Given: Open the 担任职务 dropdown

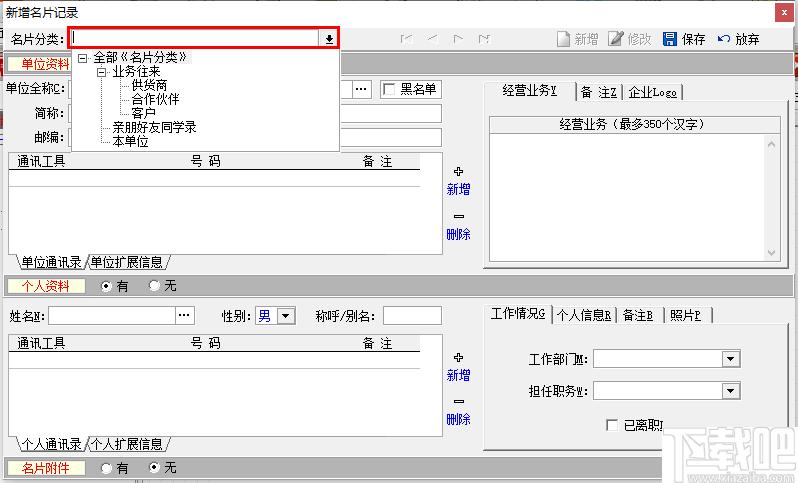Looking at the screenshot, I should tap(730, 391).
